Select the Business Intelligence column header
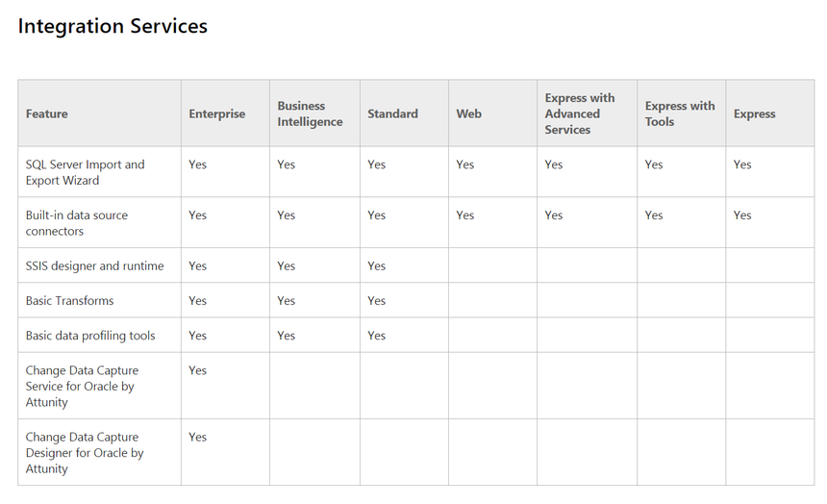The width and height of the screenshot is (827, 504). (310, 113)
